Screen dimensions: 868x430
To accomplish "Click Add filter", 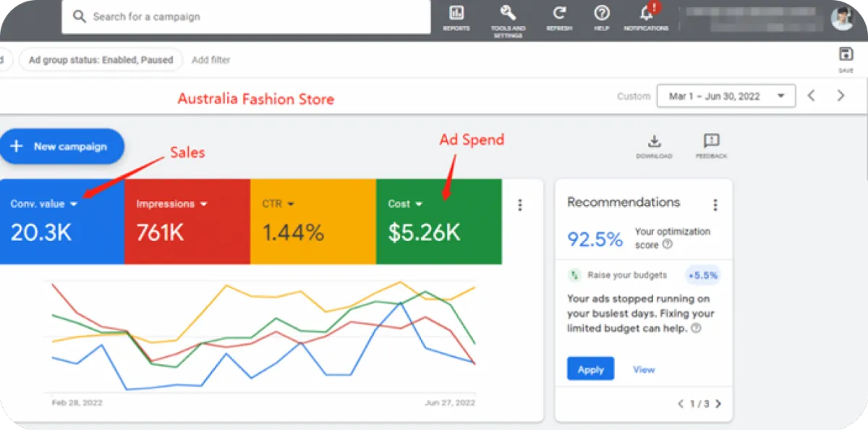I will (211, 60).
